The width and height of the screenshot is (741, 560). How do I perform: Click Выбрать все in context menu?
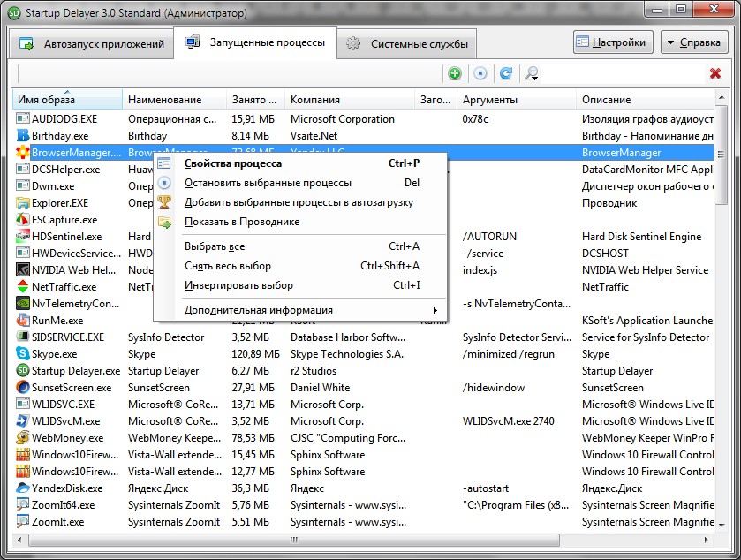(x=301, y=246)
